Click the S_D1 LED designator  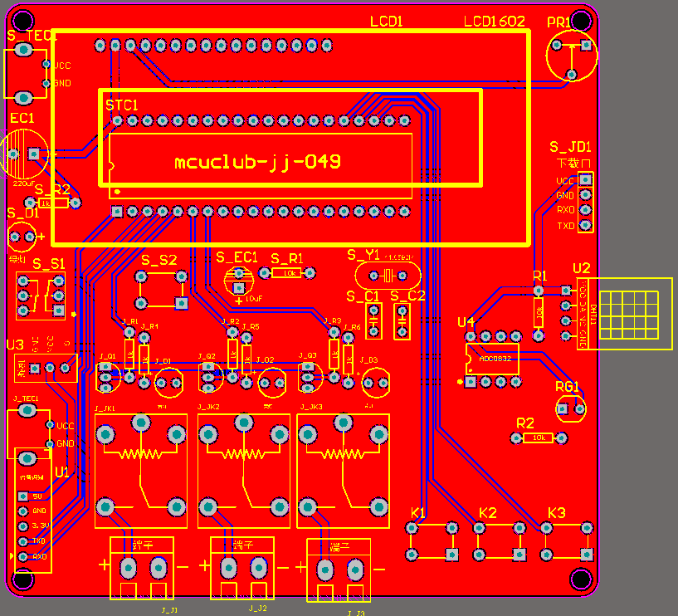(x=23, y=213)
